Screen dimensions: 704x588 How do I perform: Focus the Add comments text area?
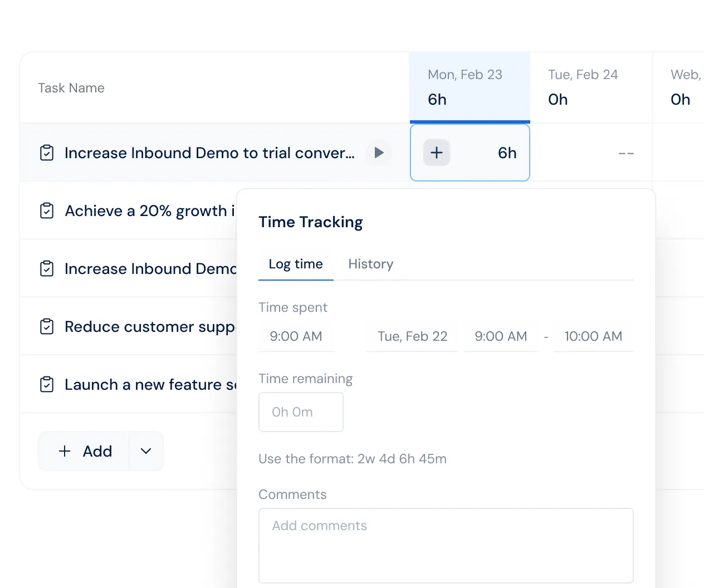pyautogui.click(x=446, y=546)
